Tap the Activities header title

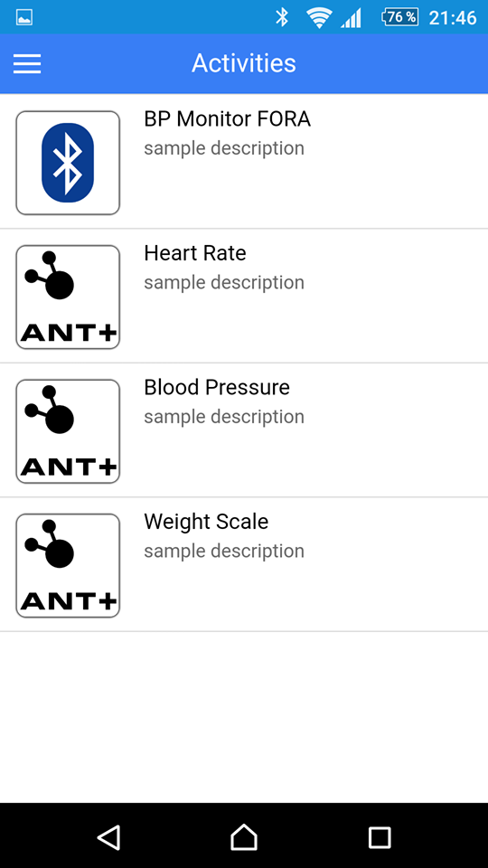click(x=244, y=63)
